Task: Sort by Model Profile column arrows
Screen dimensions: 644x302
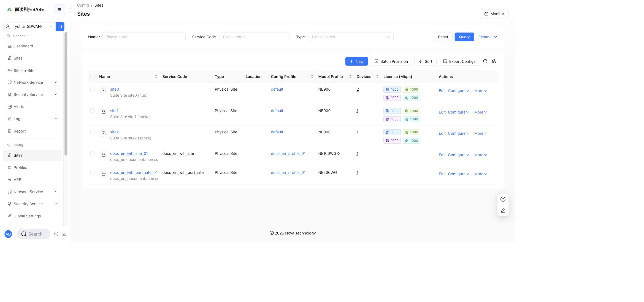Action: (350, 77)
